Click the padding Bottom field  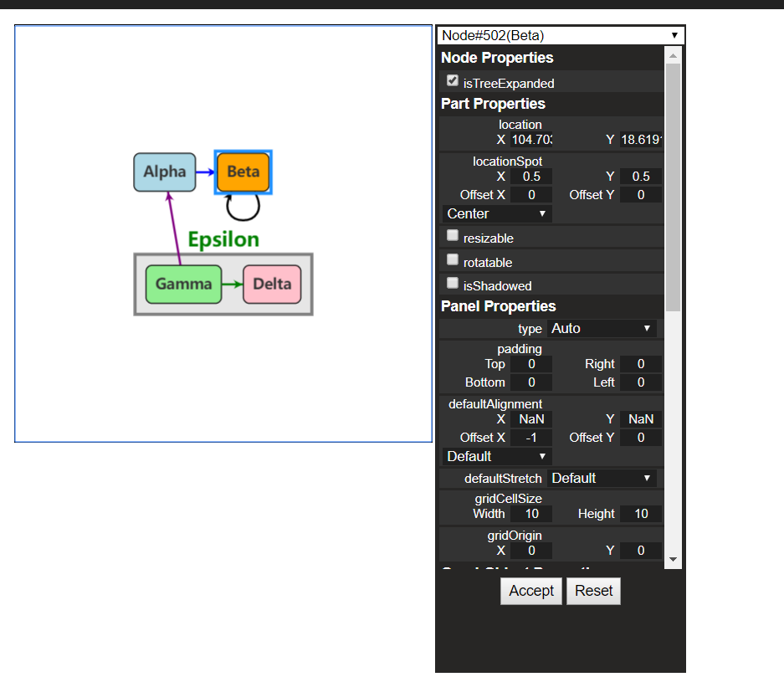pos(531,382)
